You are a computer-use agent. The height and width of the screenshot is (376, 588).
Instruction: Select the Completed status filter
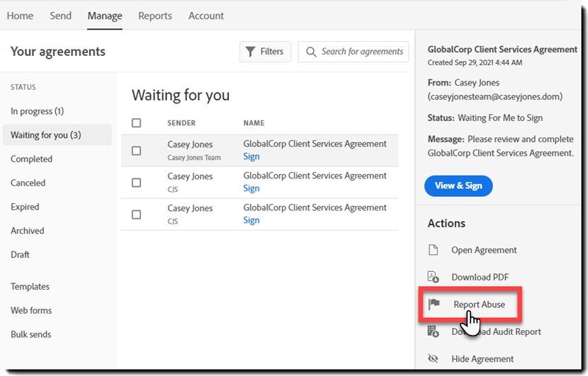[x=32, y=159]
